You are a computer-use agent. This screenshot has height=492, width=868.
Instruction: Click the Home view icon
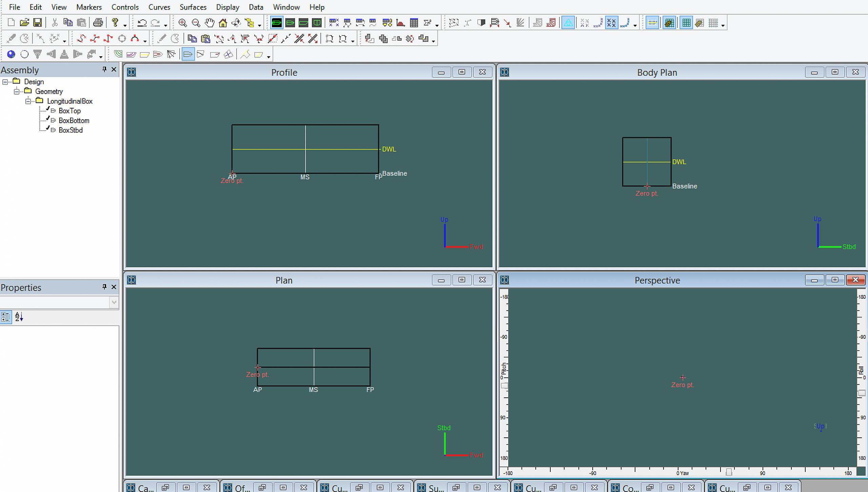click(223, 23)
